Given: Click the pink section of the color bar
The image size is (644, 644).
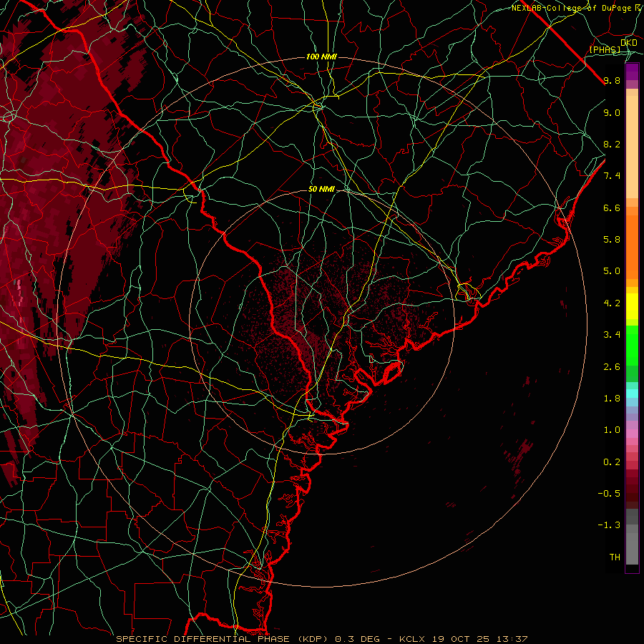Looking at the screenshot, I should coord(632,434).
